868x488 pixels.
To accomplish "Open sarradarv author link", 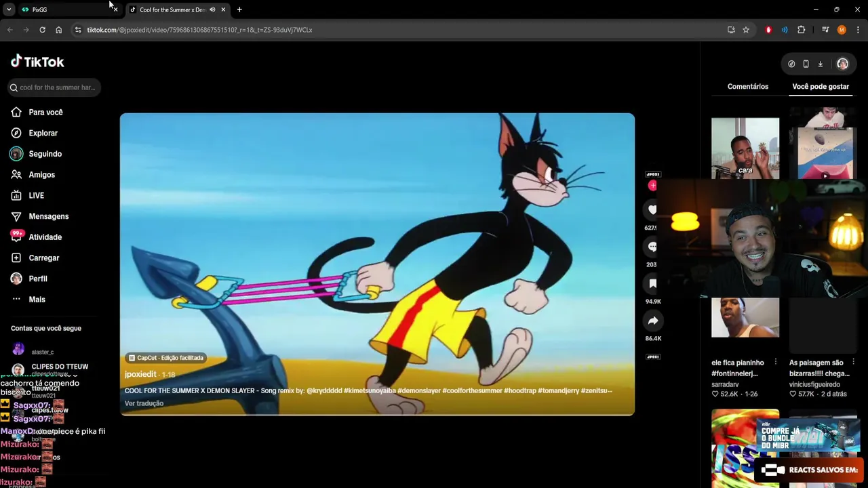I will [725, 384].
